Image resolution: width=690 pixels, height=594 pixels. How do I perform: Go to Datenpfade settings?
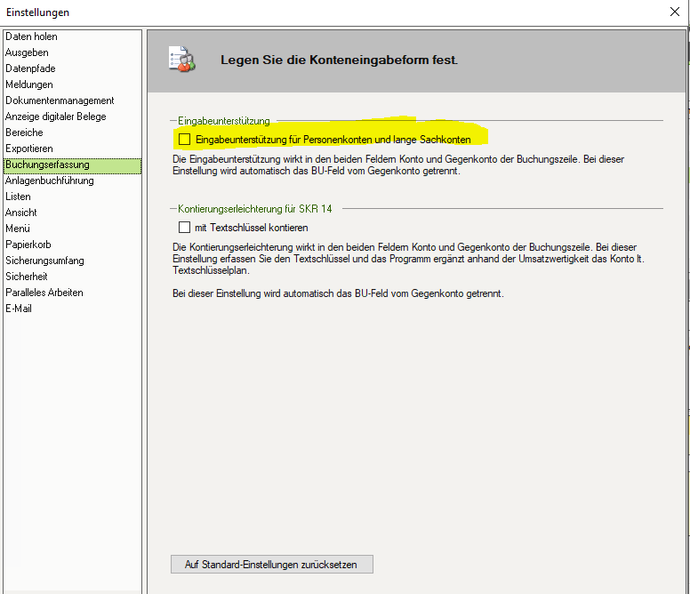[30, 69]
